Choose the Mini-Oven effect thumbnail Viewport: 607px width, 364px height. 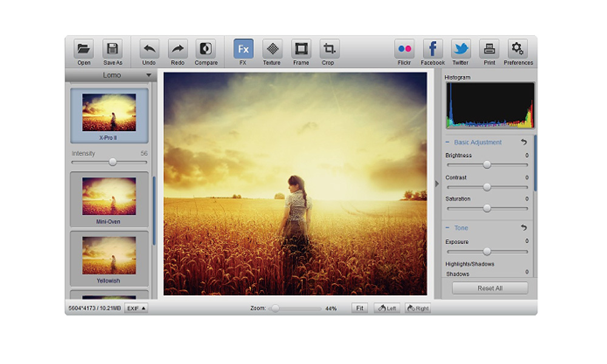pyautogui.click(x=109, y=197)
